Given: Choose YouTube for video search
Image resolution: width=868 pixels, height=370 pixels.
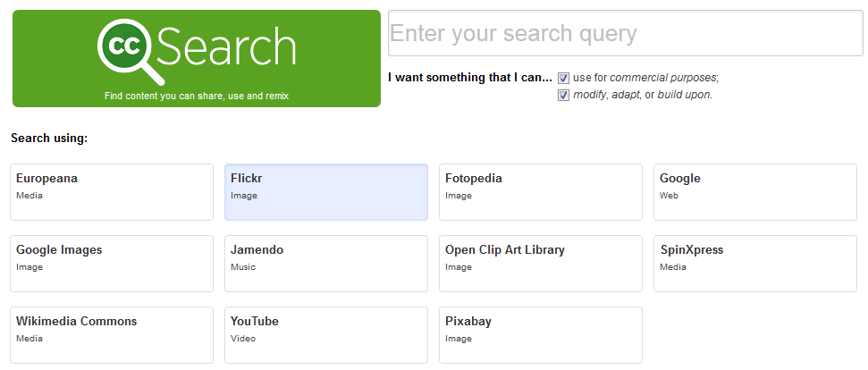Looking at the screenshot, I should pos(326,335).
